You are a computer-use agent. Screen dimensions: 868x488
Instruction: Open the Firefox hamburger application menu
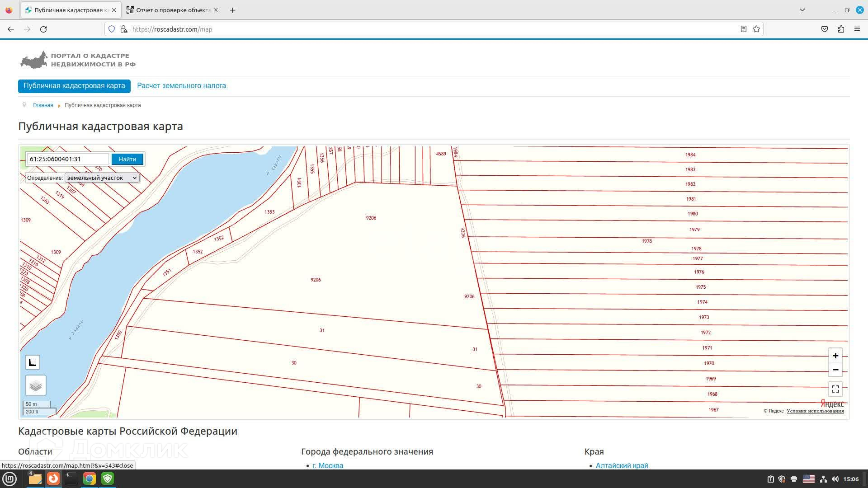pos(857,29)
